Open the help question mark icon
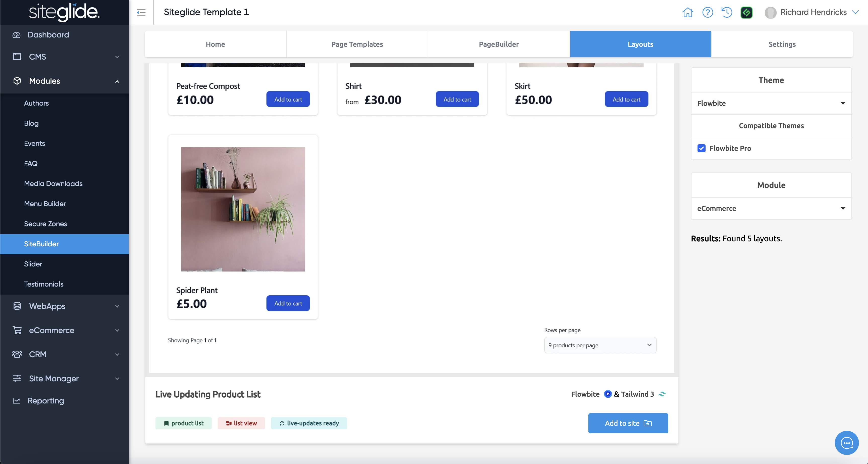868x464 pixels. (707, 13)
